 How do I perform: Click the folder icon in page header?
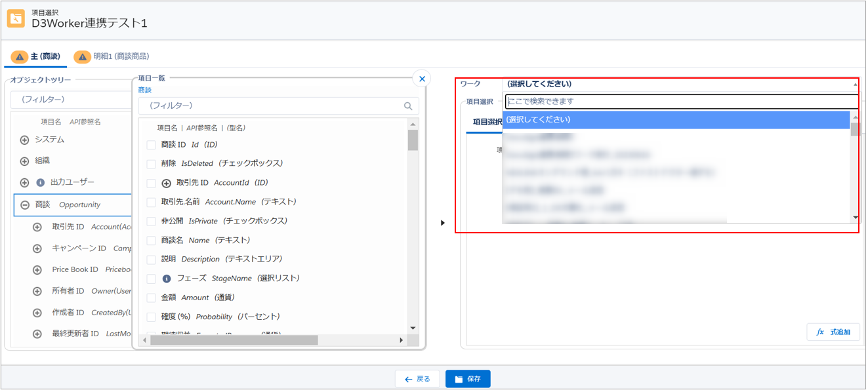pos(16,19)
